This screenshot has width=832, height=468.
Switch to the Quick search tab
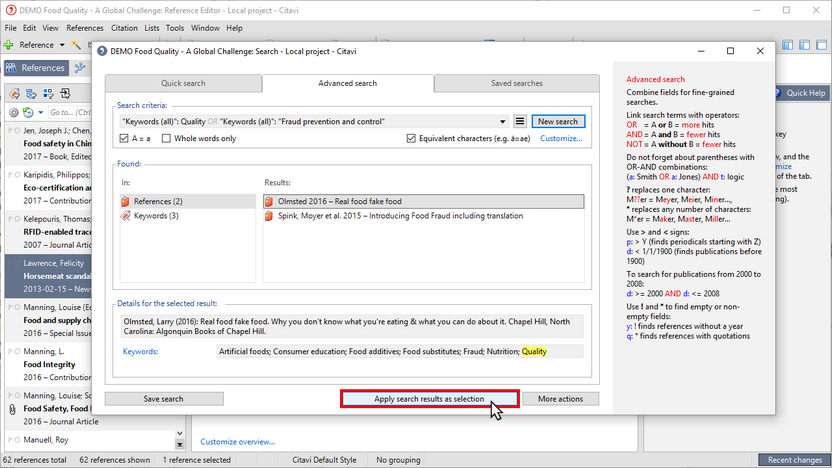coord(183,83)
